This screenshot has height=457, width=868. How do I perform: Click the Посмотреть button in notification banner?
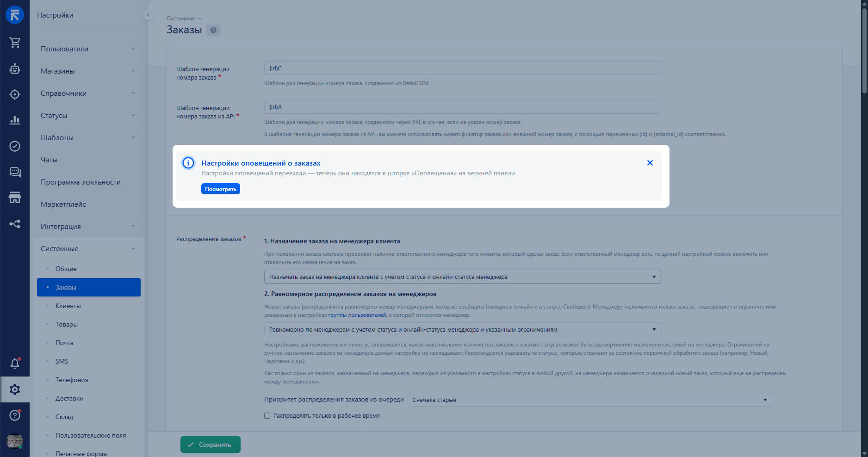click(220, 189)
